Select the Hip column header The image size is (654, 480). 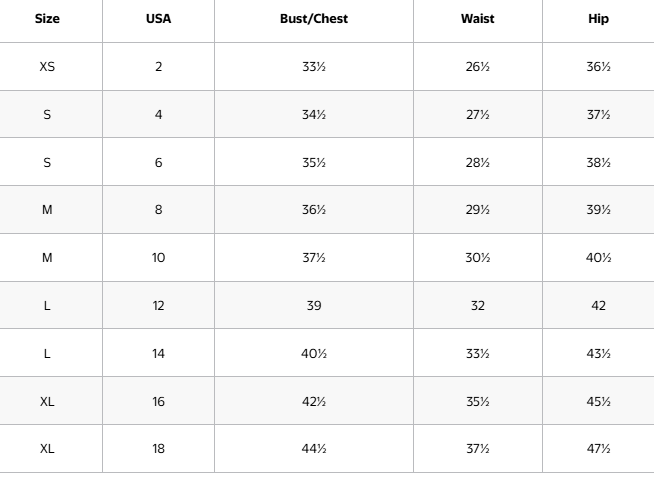coord(598,19)
